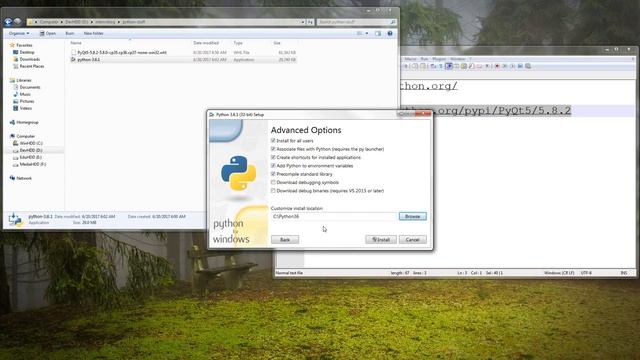Click the install location path field
This screenshot has height=360, width=640.
pyautogui.click(x=333, y=216)
